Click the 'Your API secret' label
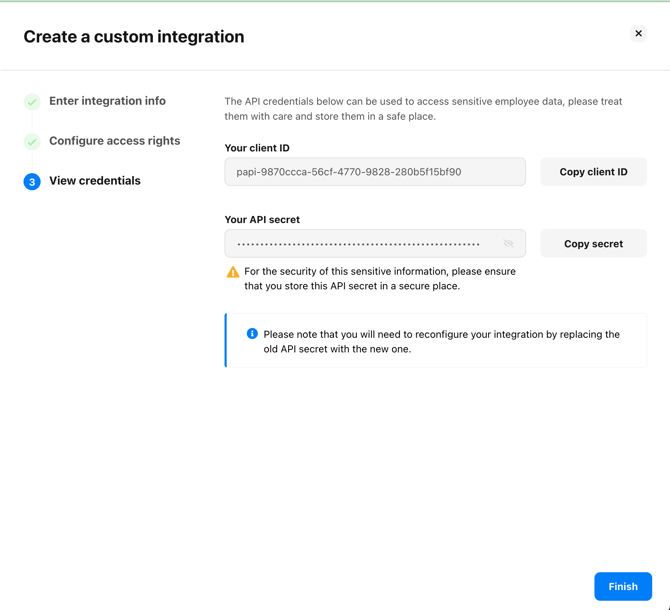The height and width of the screenshot is (610, 670). [x=262, y=220]
